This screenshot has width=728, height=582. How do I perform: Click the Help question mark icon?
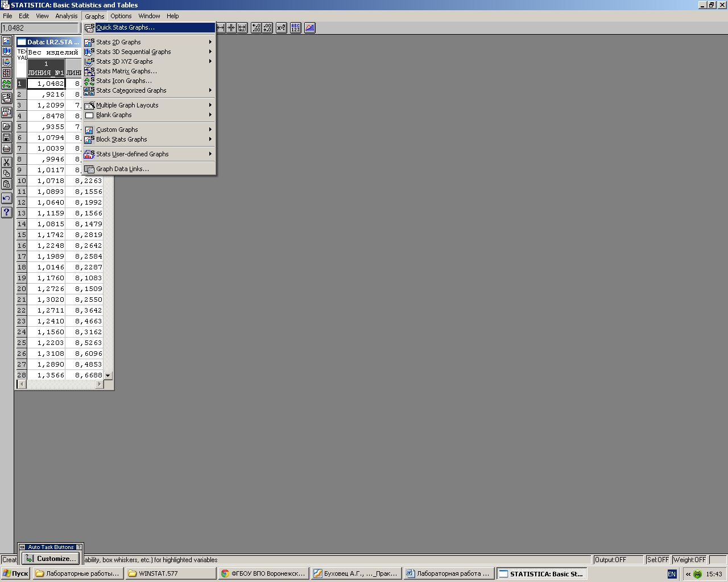(6, 213)
